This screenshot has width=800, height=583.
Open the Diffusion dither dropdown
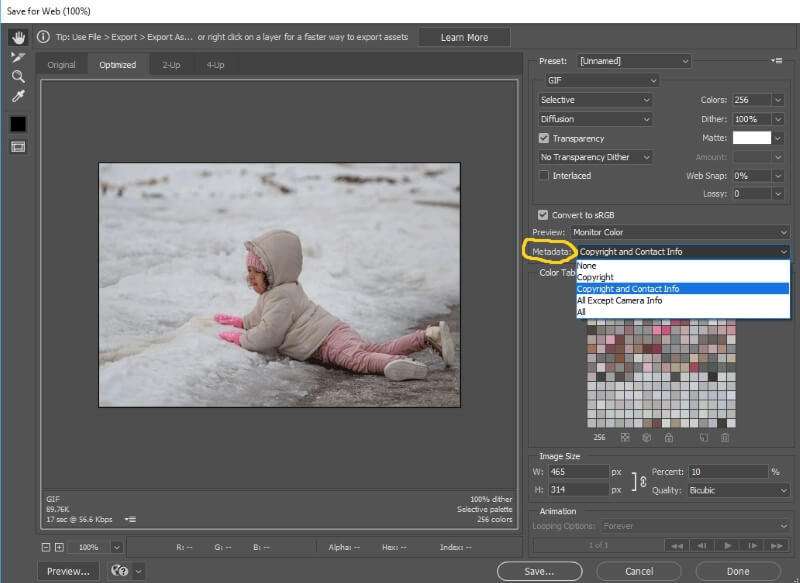point(595,119)
